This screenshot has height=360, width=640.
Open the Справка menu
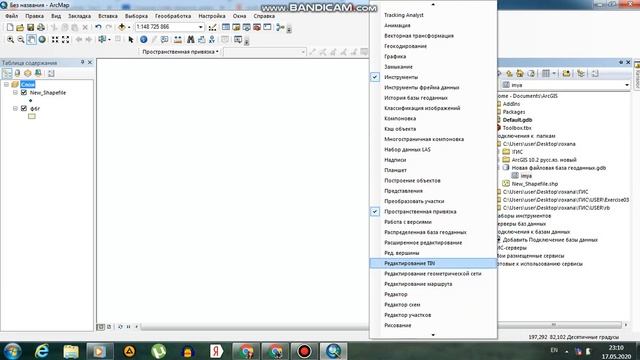click(x=264, y=16)
